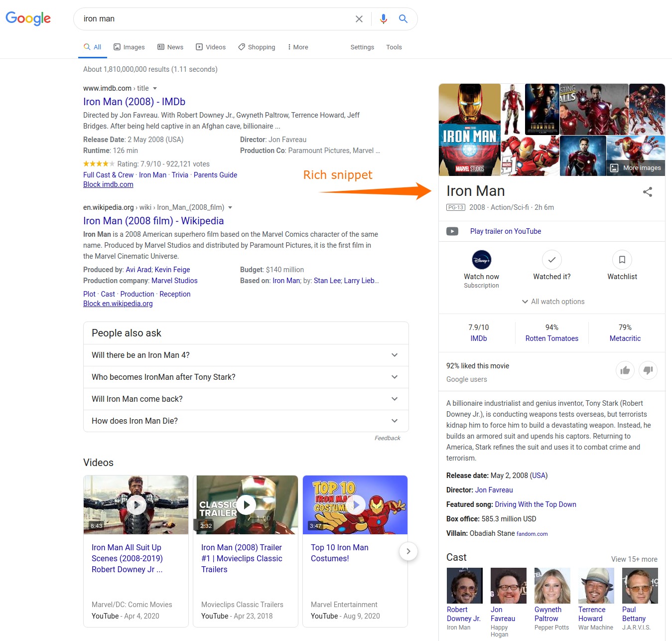Image resolution: width=672 pixels, height=641 pixels.
Task: Click the Watchlist bookmark icon
Action: tap(622, 260)
